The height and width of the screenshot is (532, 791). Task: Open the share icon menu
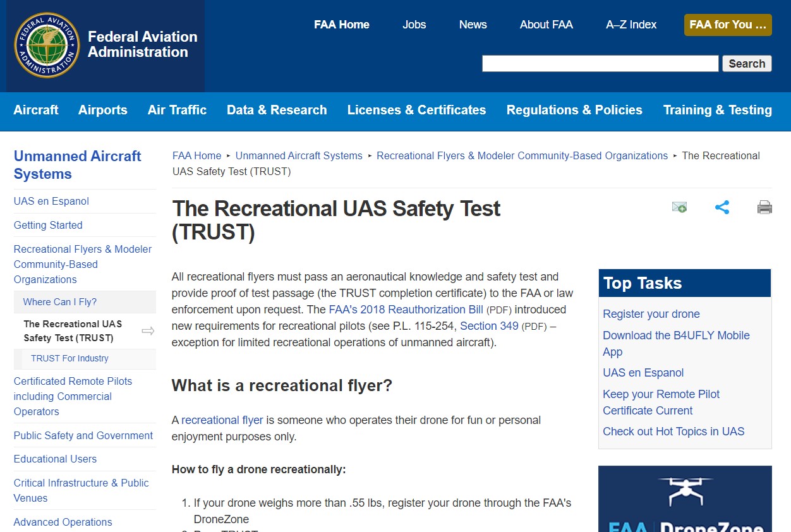pos(722,207)
